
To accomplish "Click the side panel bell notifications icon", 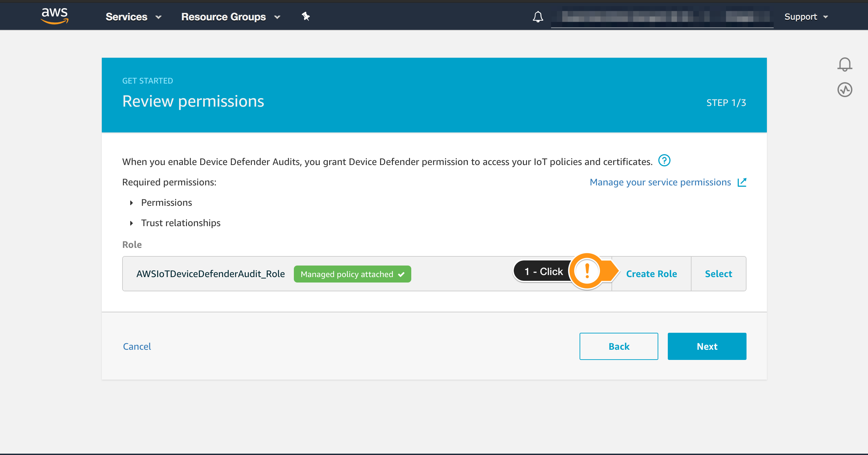I will 845,64.
